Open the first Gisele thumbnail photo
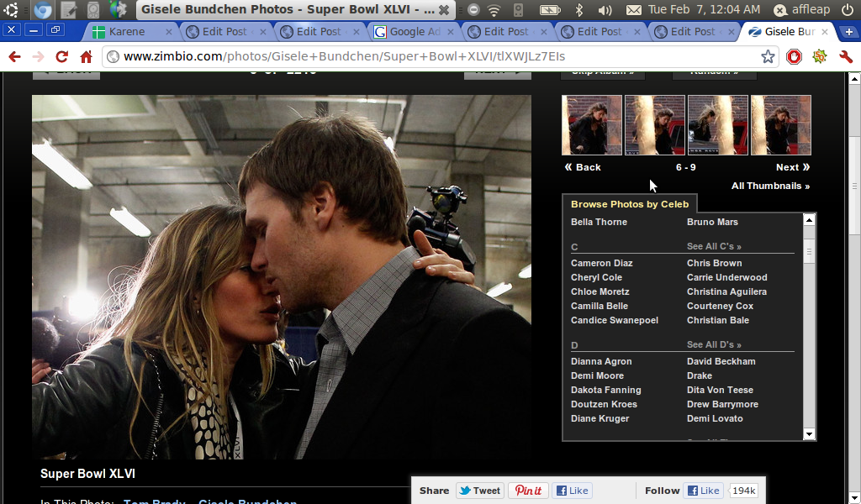 (x=592, y=125)
